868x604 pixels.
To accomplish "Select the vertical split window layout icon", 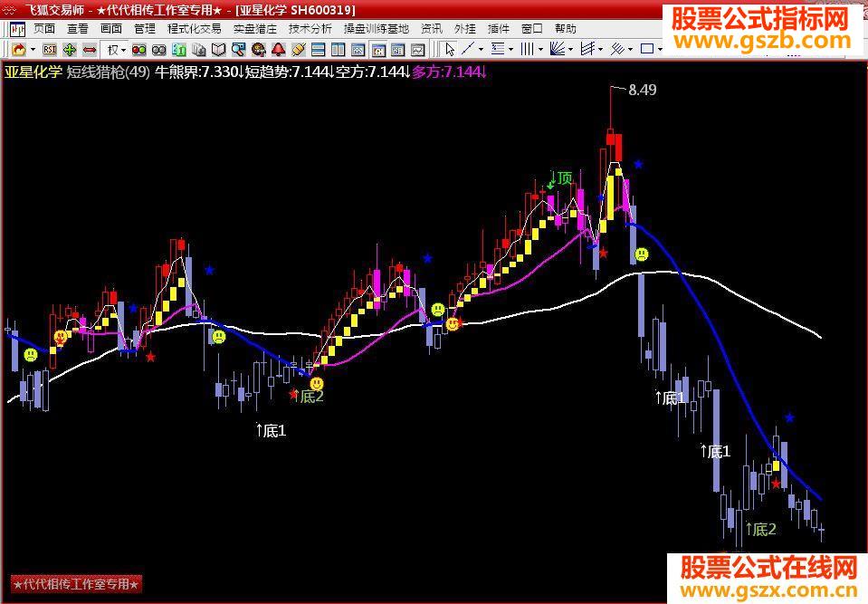I will coord(339,50).
